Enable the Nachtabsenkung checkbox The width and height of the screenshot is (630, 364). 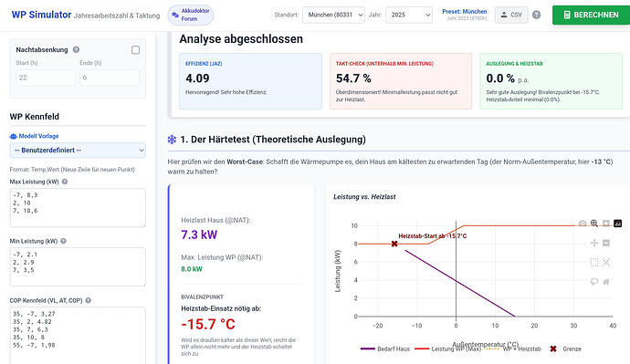[x=135, y=50]
